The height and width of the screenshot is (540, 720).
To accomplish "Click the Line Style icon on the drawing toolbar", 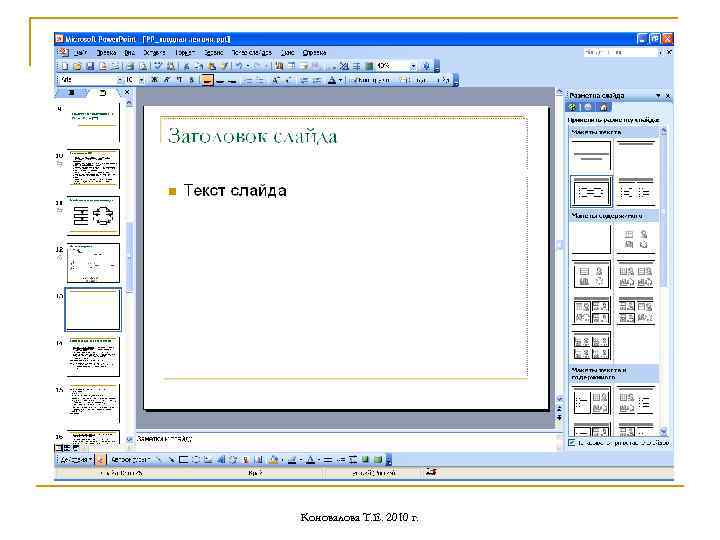I will click(x=328, y=459).
